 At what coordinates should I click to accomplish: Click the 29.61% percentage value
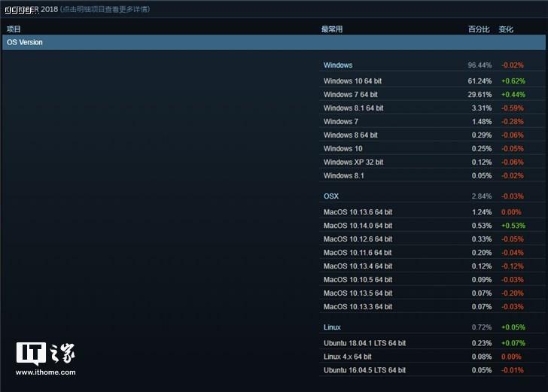479,94
